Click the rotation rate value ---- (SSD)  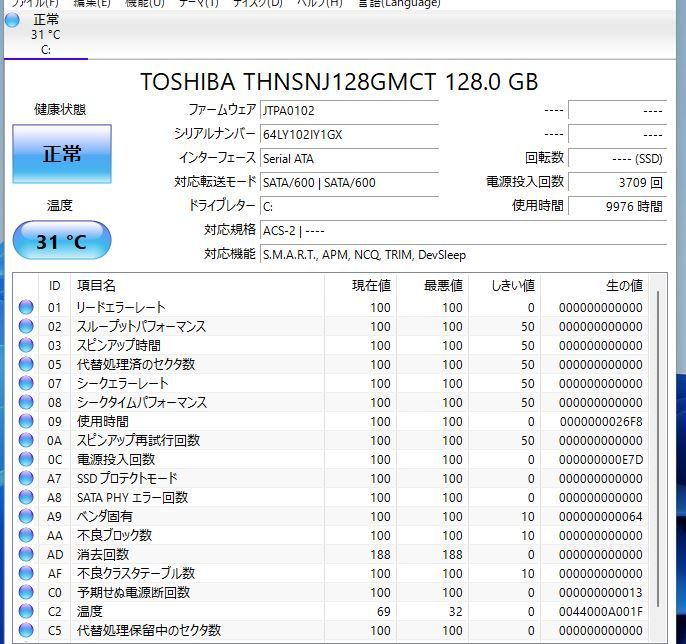tap(617, 158)
